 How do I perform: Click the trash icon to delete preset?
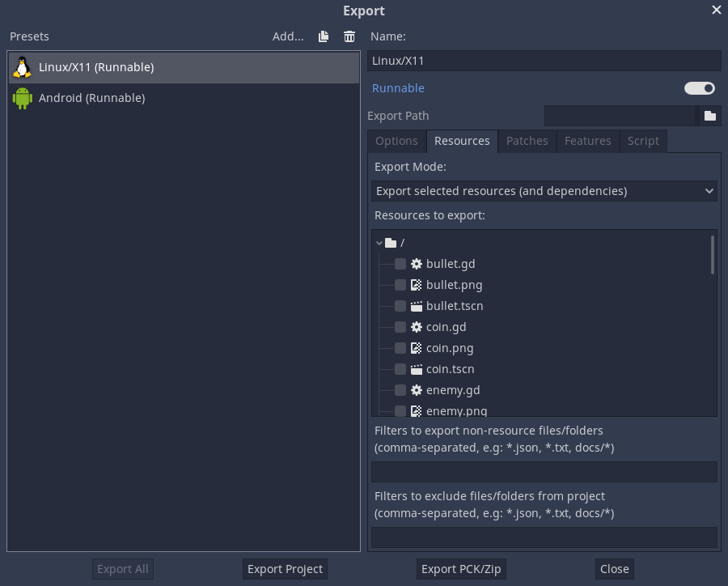[349, 36]
